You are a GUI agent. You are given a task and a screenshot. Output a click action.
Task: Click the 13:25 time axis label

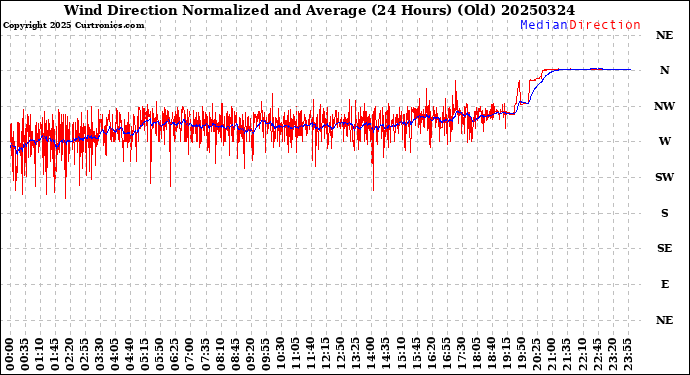point(356,355)
